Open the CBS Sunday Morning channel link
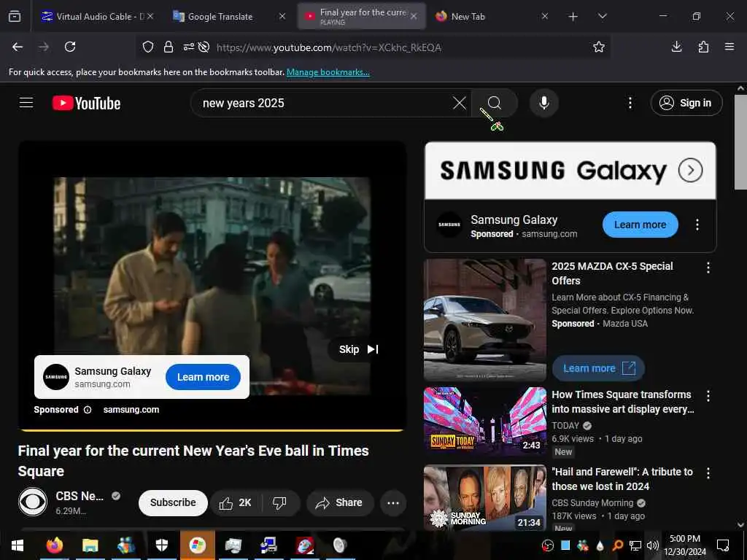 [x=592, y=503]
